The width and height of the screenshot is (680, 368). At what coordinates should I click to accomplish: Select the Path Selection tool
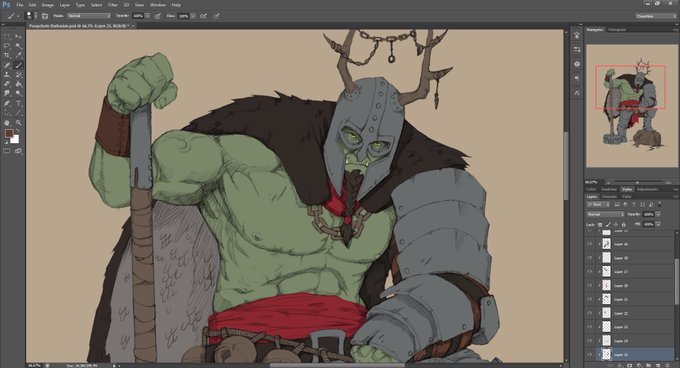pyautogui.click(x=7, y=113)
